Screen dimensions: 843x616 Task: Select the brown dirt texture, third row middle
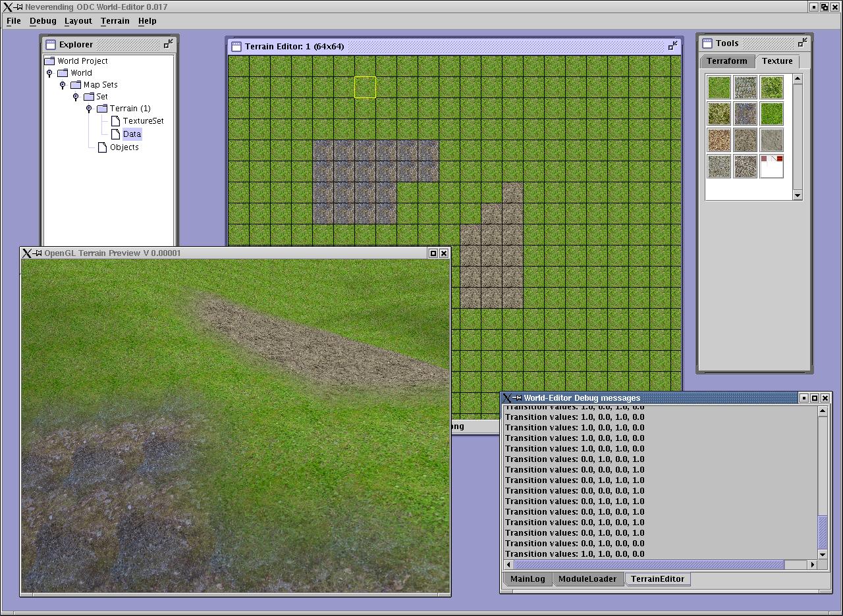(746, 140)
